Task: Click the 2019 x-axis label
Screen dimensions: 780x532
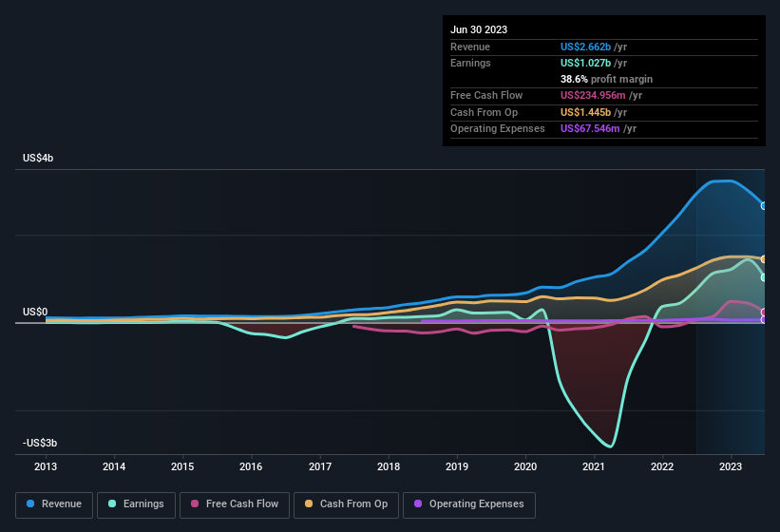Action: pyautogui.click(x=457, y=466)
